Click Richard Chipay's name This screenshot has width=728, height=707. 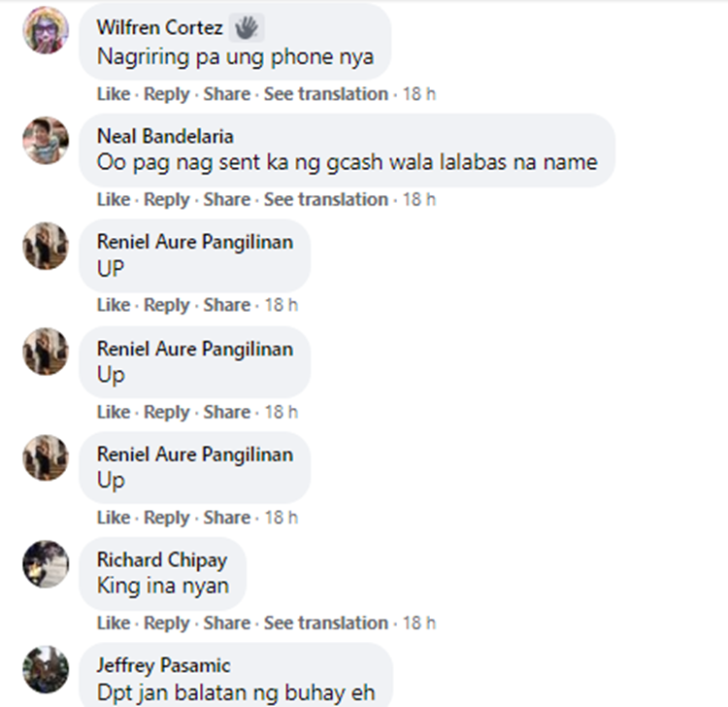(x=161, y=560)
